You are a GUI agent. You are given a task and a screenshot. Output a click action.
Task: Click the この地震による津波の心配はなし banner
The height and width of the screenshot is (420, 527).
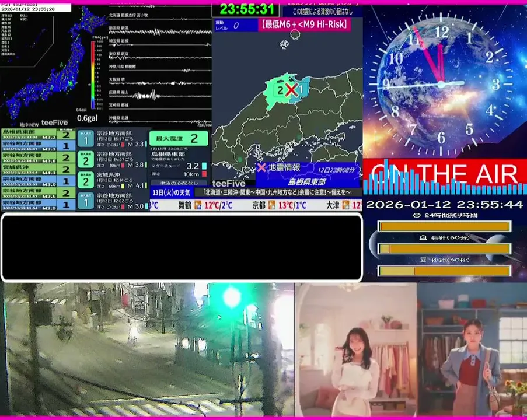[322, 12]
